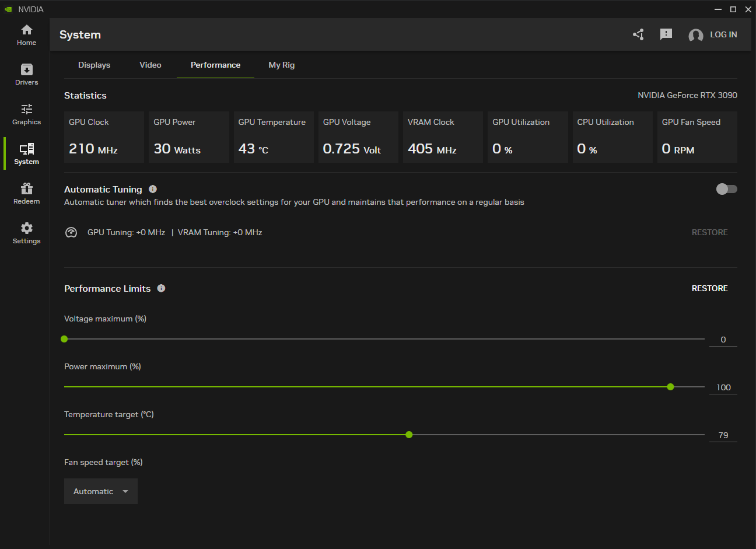Click LOG IN in the header

(723, 35)
